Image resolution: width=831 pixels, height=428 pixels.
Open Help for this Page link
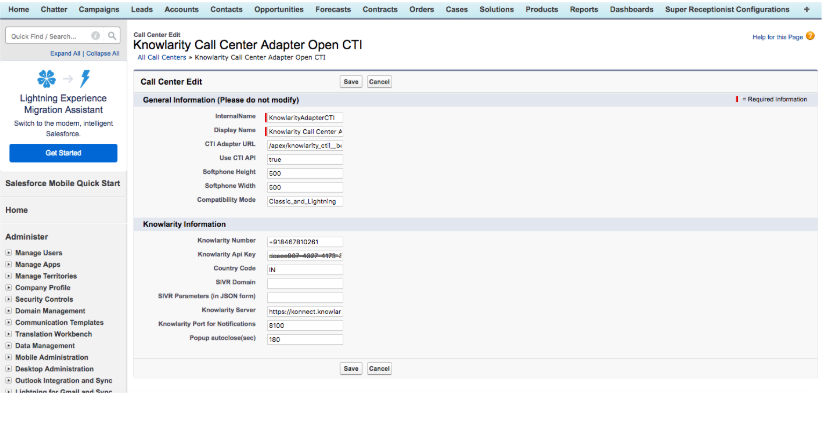point(777,37)
